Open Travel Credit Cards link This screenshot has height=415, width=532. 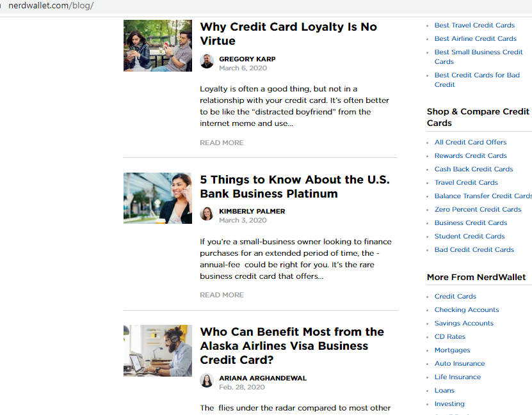point(467,183)
